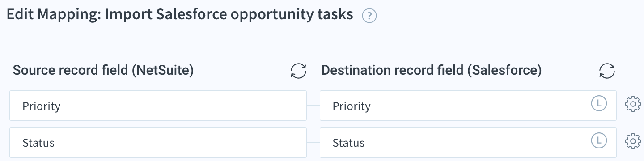Click the Status text in NetSuite column

tap(38, 143)
